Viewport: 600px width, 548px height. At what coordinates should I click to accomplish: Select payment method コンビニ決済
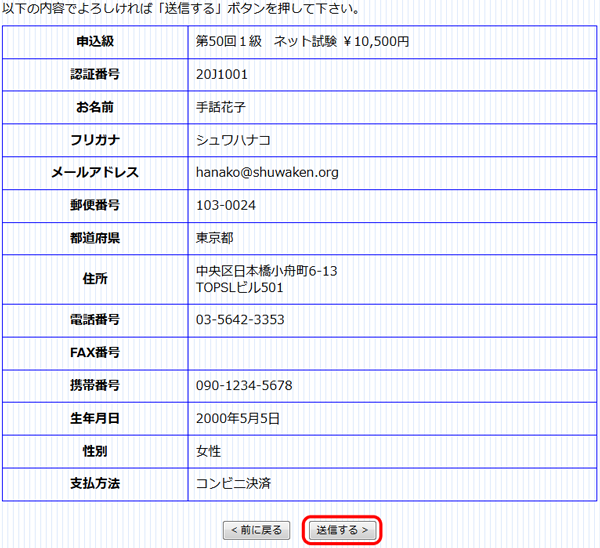pos(233,484)
